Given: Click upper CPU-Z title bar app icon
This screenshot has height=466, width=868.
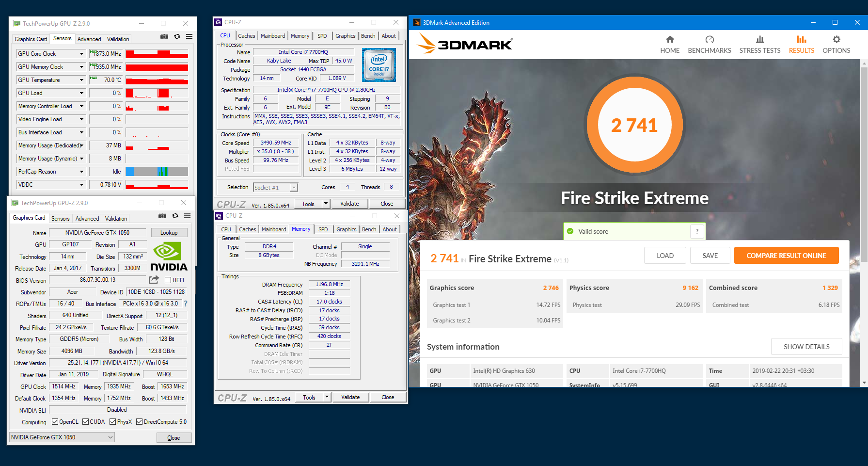Looking at the screenshot, I should coord(218,22).
